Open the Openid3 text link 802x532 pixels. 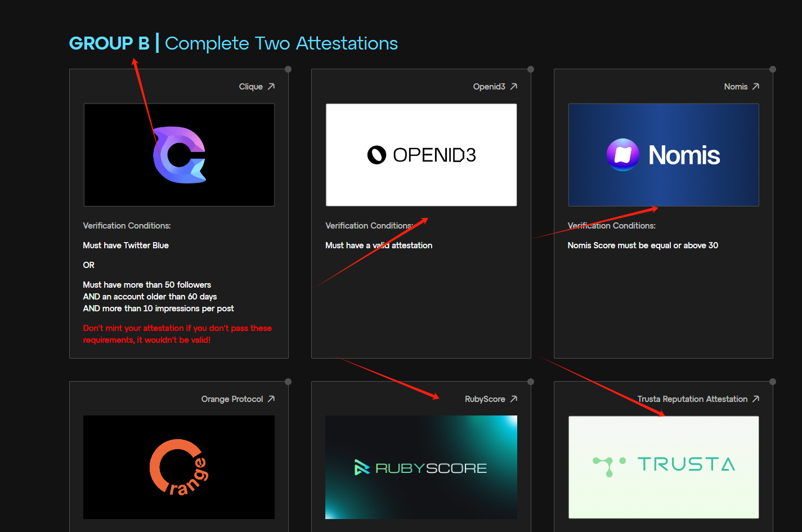click(x=489, y=87)
